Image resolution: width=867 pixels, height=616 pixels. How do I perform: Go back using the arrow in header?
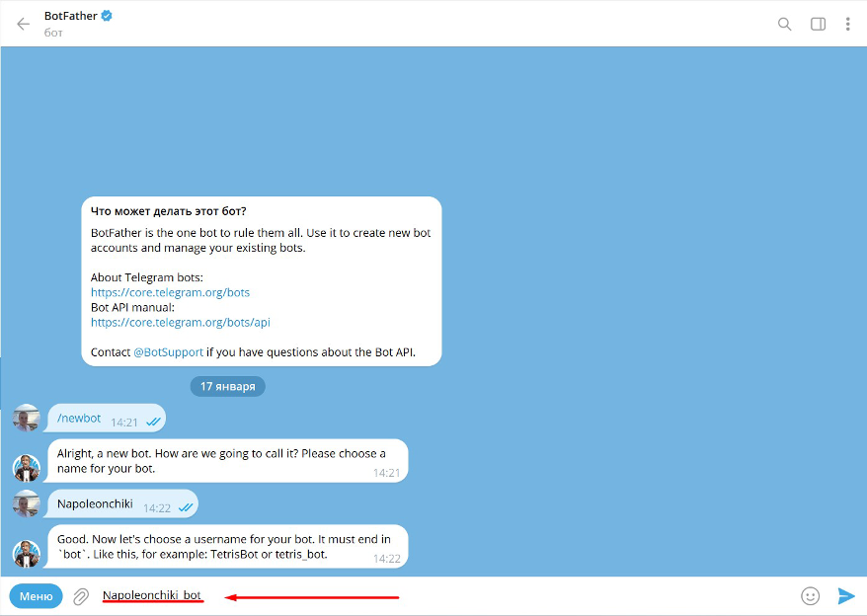[24, 24]
